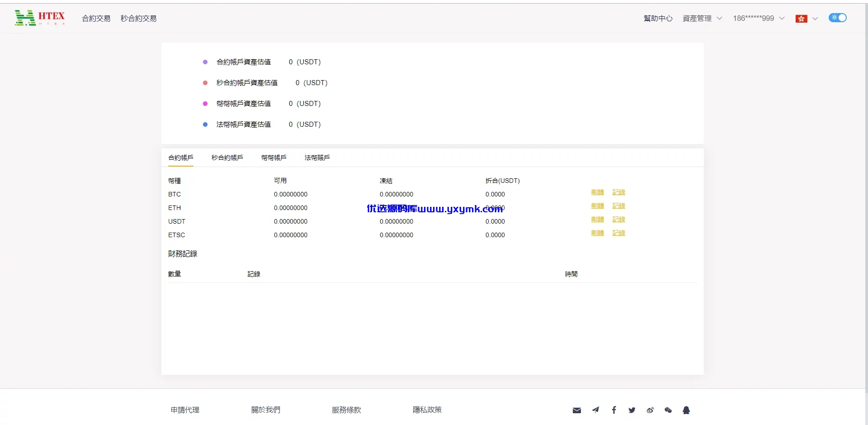
Task: Click the ETSC currency cell
Action: pos(177,235)
